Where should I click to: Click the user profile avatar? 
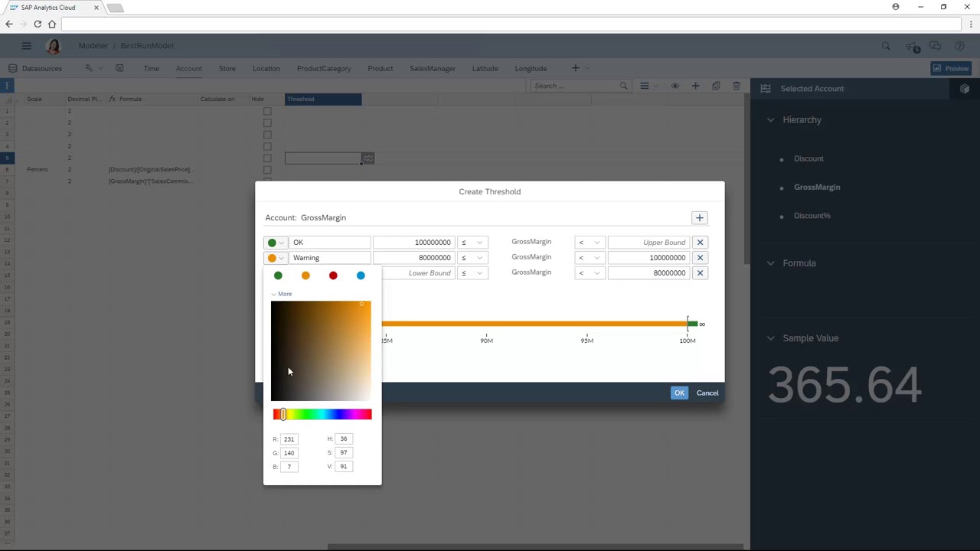(54, 47)
